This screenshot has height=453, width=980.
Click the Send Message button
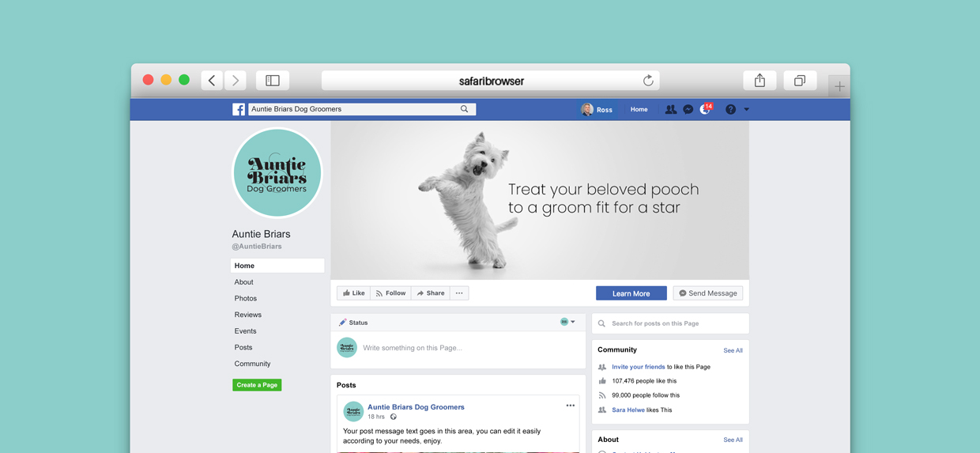click(x=708, y=293)
